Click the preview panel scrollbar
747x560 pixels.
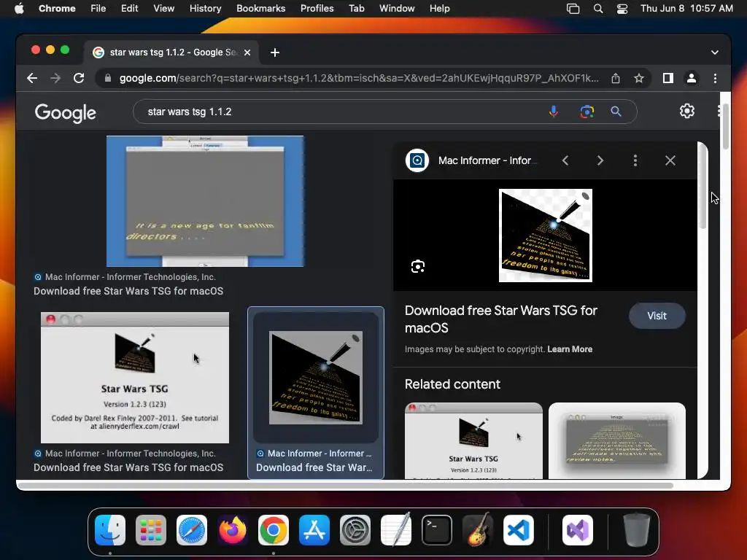point(703,186)
